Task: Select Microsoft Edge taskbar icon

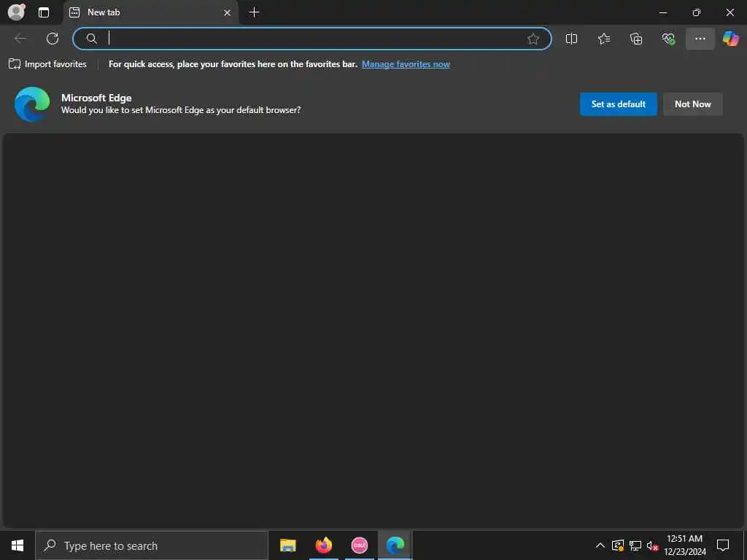Action: [x=395, y=545]
